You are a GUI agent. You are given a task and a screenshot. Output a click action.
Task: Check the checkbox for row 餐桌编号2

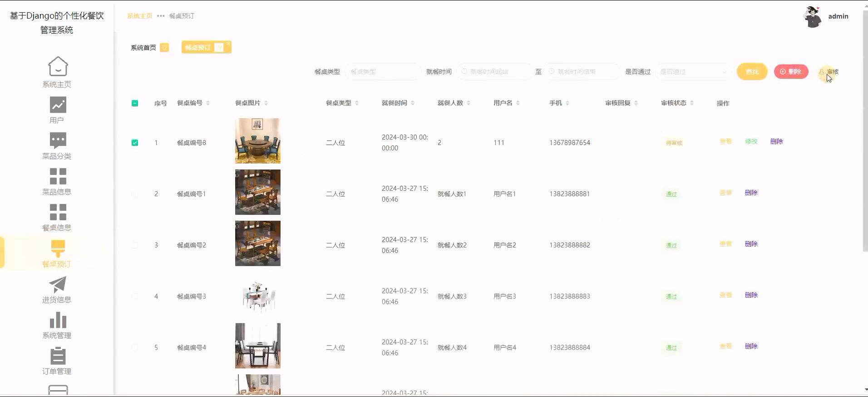(135, 245)
